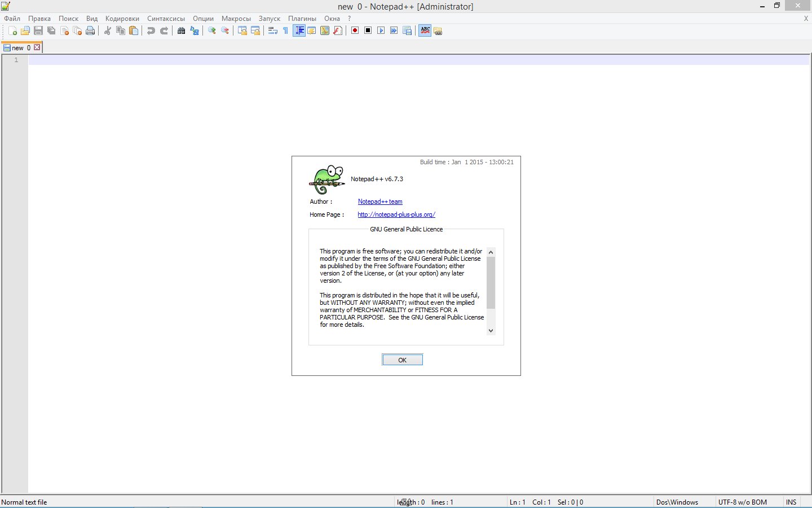Open the Notepad++ team link

380,202
